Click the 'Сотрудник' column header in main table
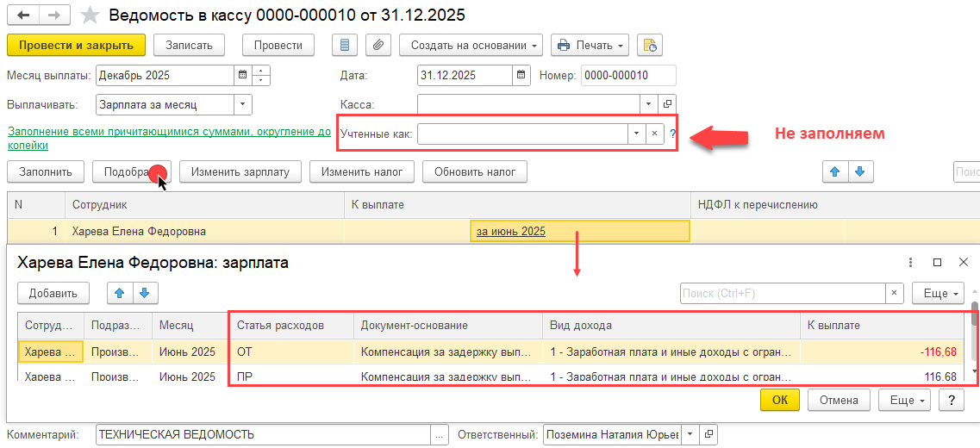Image resolution: width=980 pixels, height=448 pixels. tap(205, 204)
